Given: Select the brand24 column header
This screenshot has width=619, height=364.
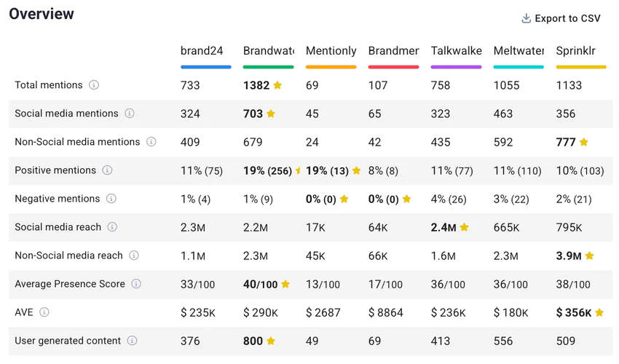Looking at the screenshot, I should (202, 51).
